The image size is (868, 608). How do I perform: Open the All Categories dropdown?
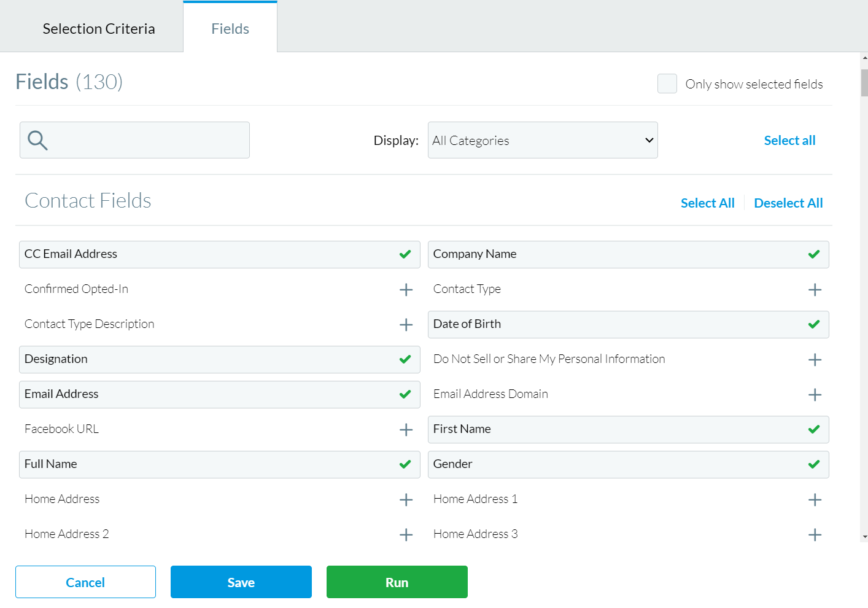(x=543, y=140)
